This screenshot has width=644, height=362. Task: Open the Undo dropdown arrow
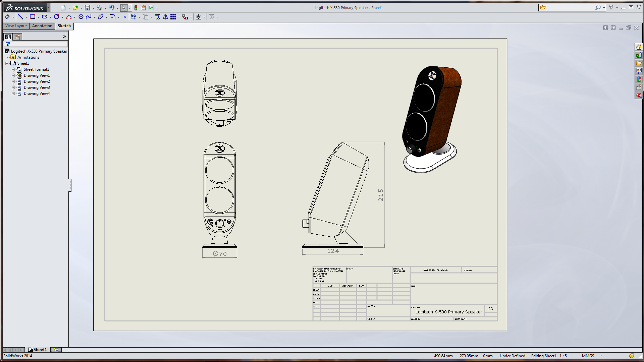(117, 8)
